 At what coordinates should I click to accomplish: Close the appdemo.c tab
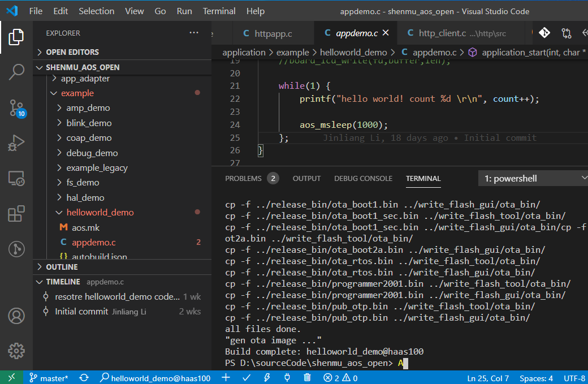(386, 33)
